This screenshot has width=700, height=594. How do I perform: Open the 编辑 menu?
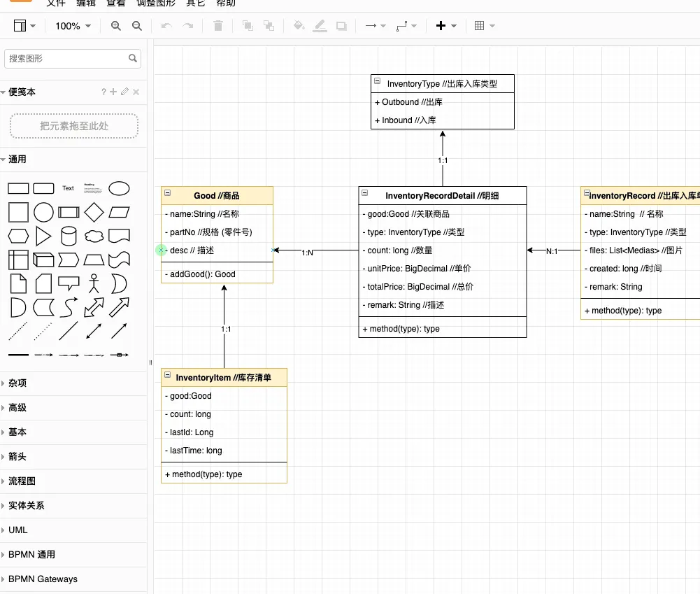[86, 3]
